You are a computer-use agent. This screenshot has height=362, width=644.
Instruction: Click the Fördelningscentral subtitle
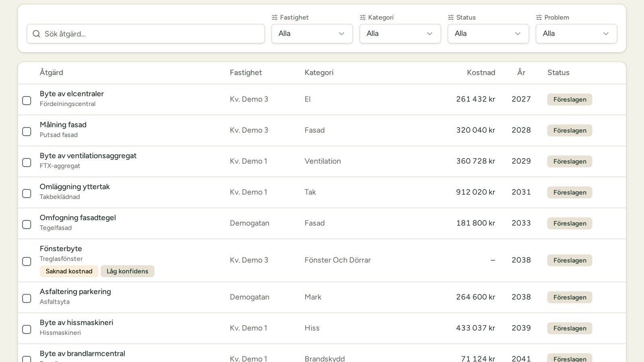68,104
